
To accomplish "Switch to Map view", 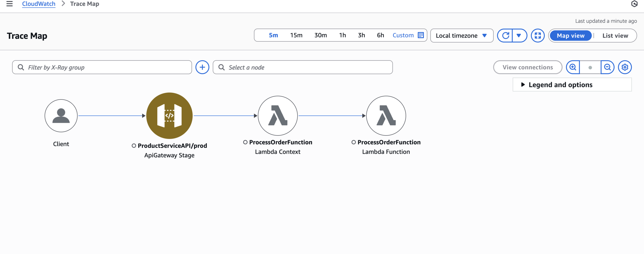I will click(x=571, y=36).
